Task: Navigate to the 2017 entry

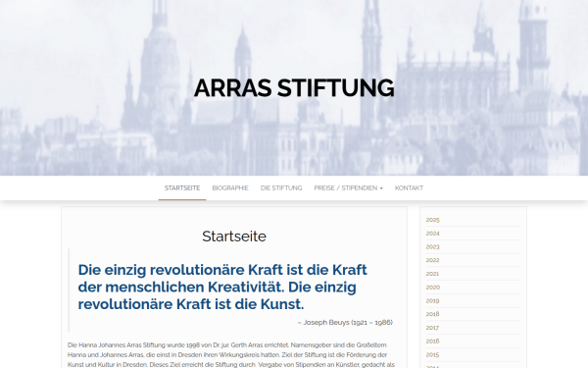Action: pyautogui.click(x=432, y=328)
